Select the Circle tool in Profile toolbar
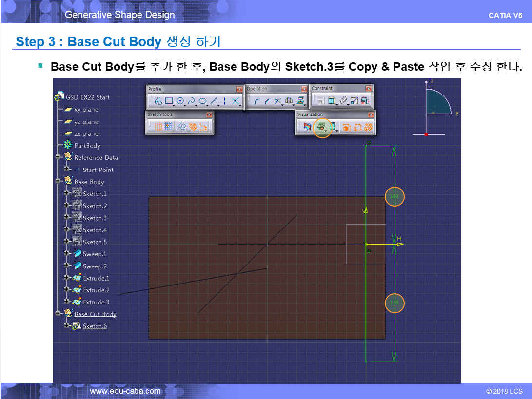The image size is (532, 399). pos(180,101)
